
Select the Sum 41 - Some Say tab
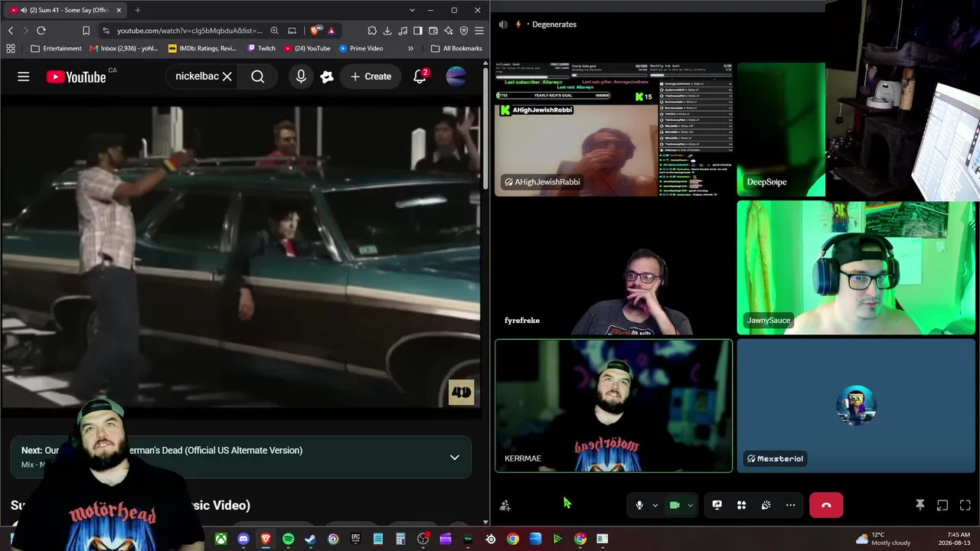67,10
